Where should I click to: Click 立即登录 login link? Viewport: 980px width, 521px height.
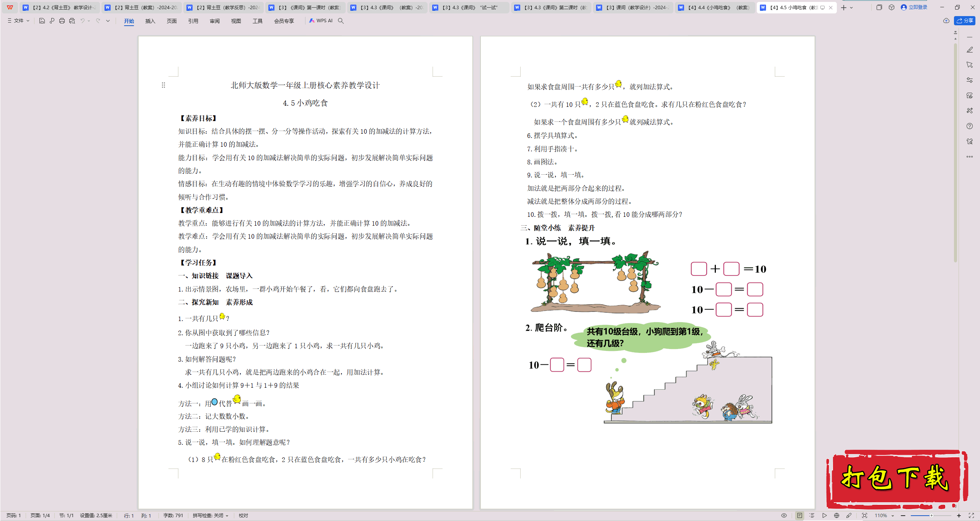click(x=914, y=7)
